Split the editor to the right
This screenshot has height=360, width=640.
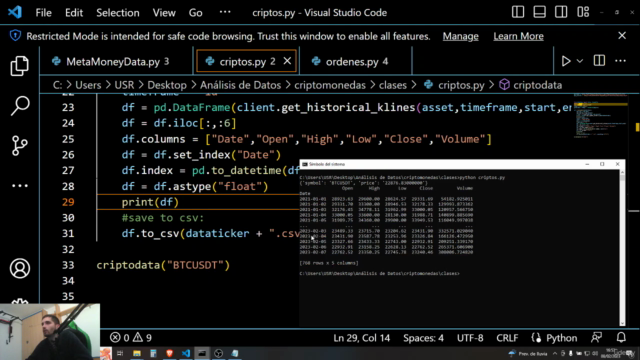[599, 61]
